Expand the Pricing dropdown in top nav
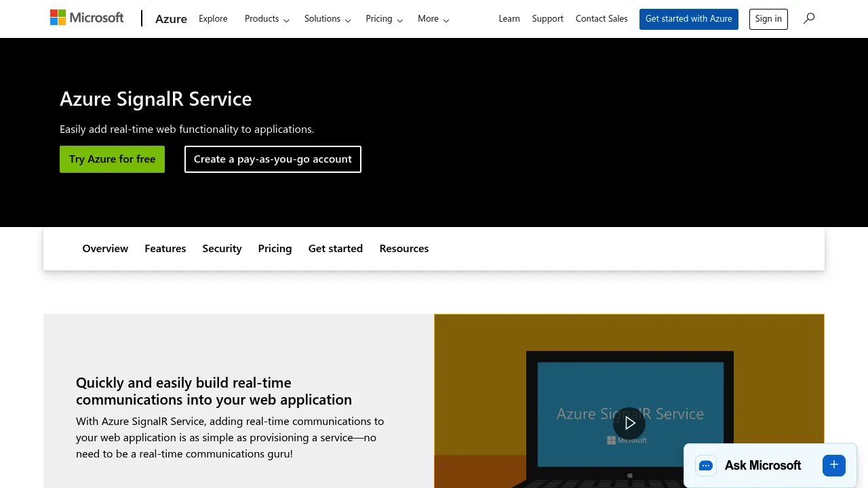 [x=384, y=19]
